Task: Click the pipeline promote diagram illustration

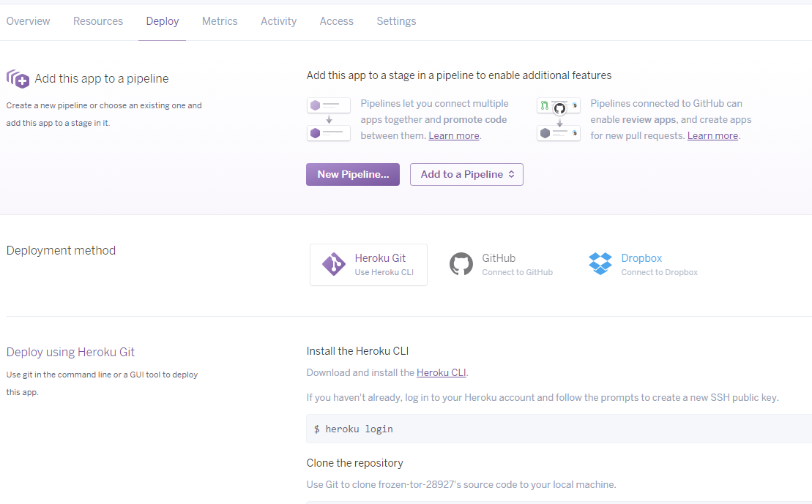Action: 329,119
